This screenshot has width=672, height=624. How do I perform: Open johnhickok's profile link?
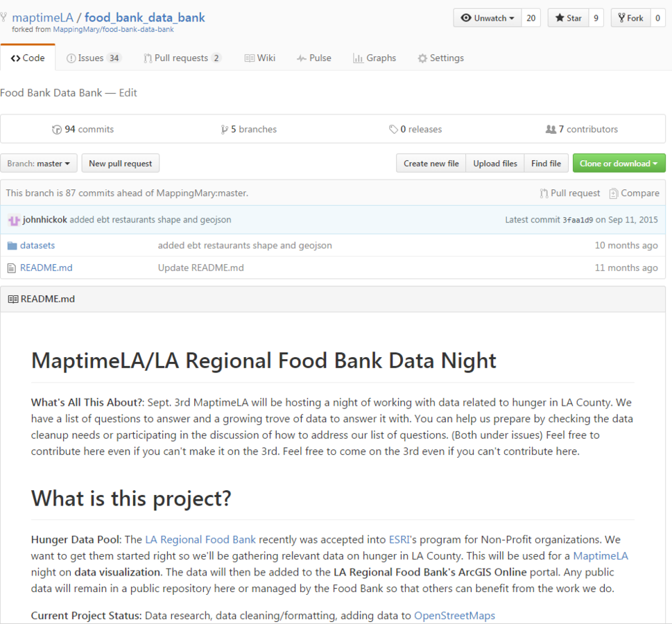pos(44,220)
